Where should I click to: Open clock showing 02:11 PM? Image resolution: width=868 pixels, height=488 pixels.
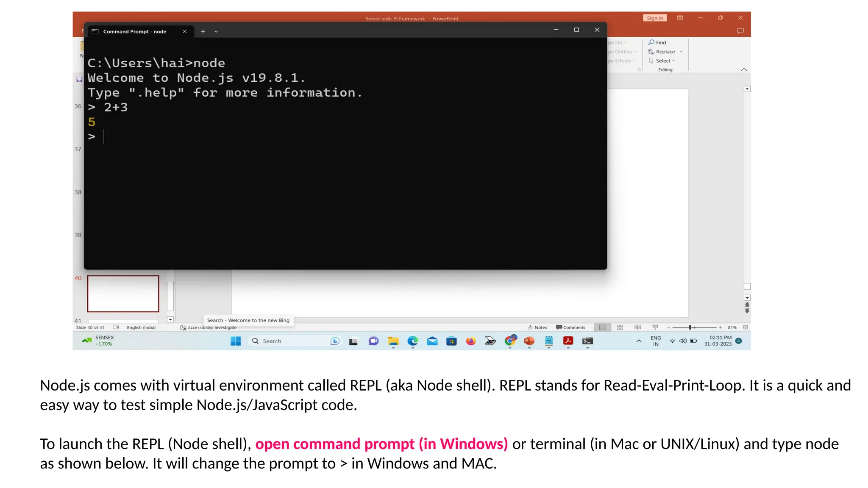tap(718, 341)
